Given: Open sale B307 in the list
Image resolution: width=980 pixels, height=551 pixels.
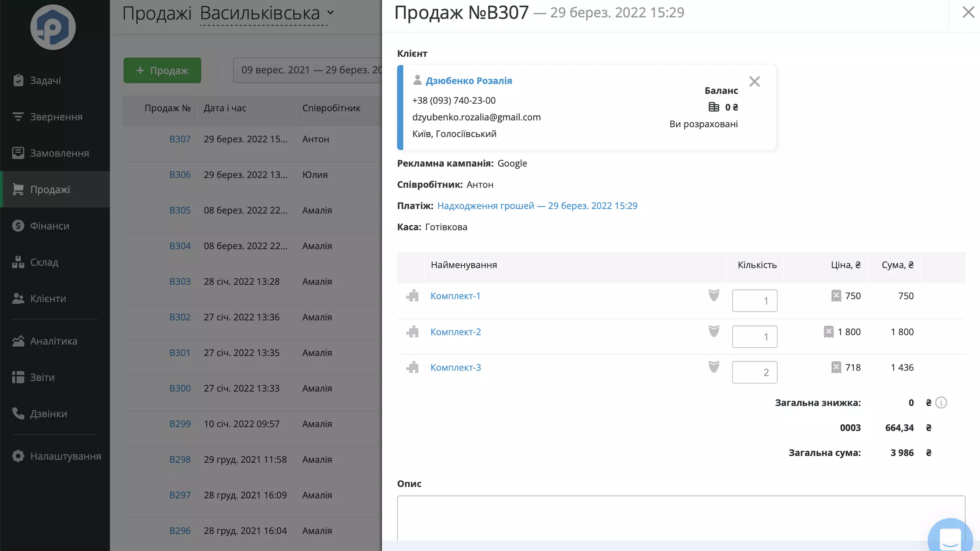Looking at the screenshot, I should point(180,139).
